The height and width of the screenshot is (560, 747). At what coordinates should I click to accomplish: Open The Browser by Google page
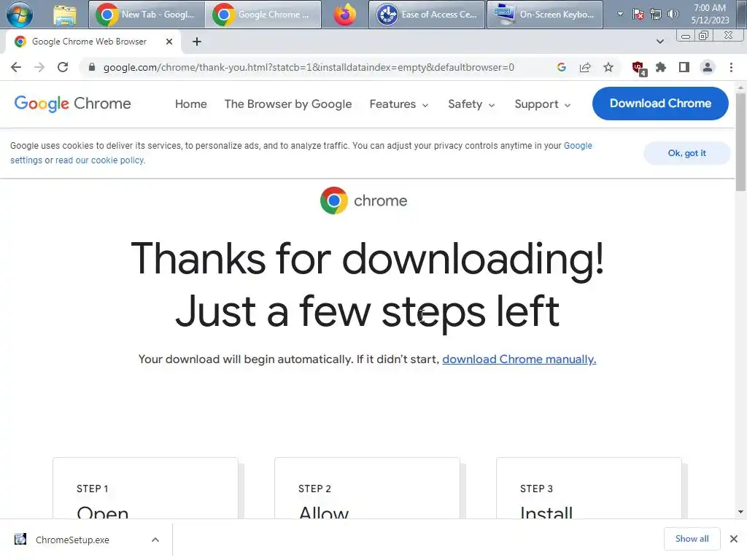[x=288, y=104]
